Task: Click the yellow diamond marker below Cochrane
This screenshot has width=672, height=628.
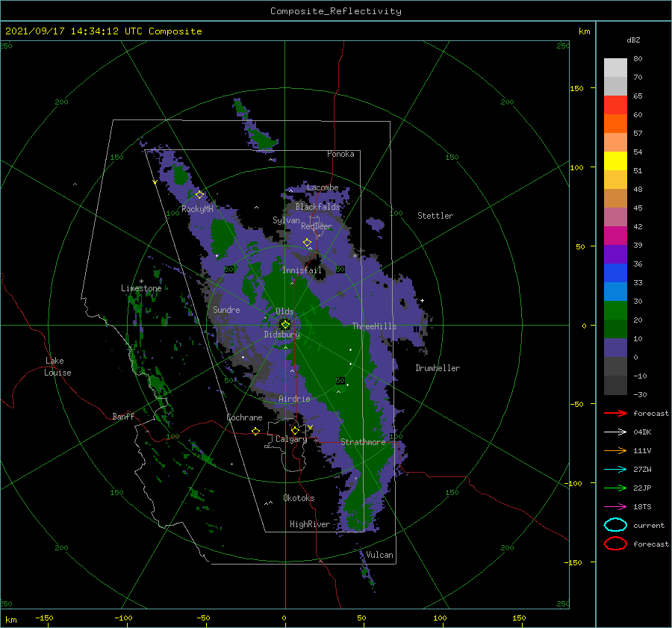Action: (x=256, y=431)
